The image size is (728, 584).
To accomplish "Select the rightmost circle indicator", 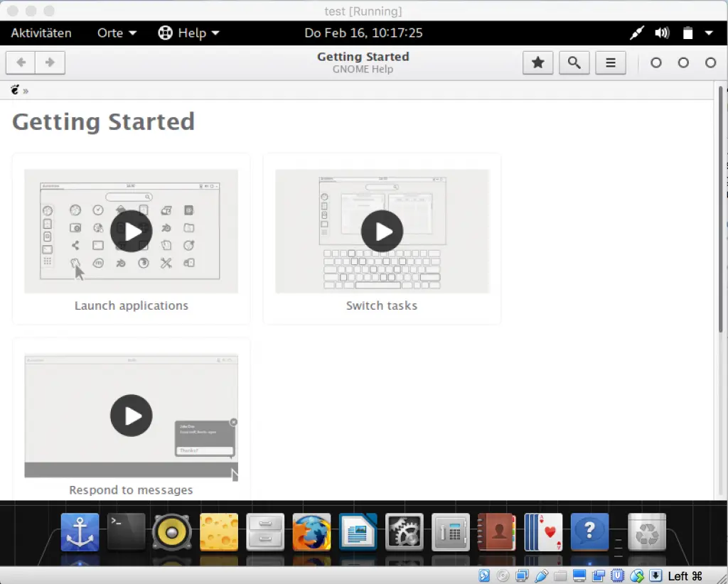I will (710, 63).
